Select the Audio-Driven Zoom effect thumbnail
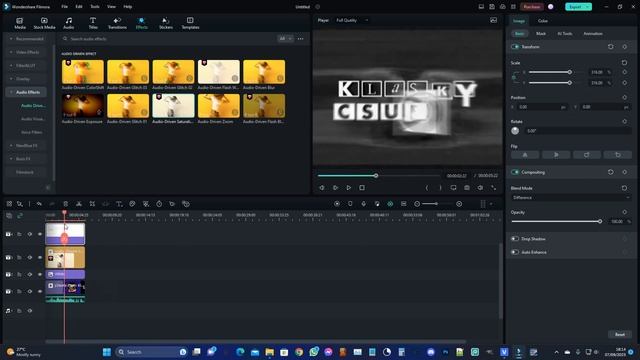 click(219, 106)
